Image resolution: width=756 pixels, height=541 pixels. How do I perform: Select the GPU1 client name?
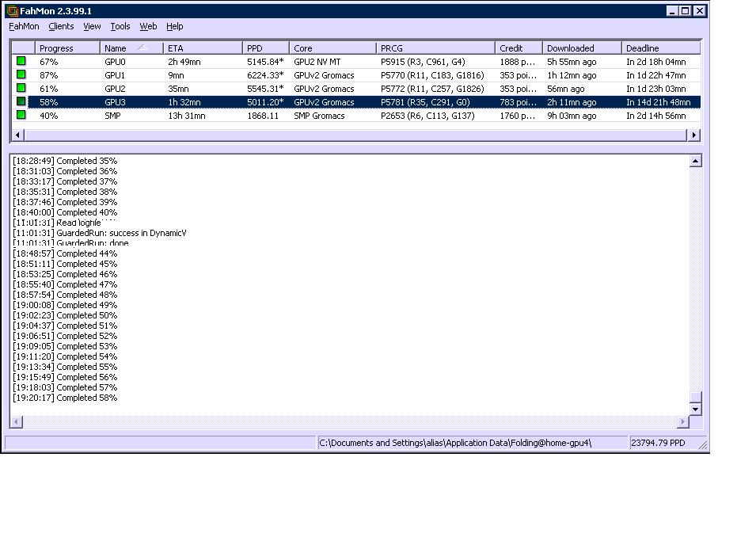(115, 75)
